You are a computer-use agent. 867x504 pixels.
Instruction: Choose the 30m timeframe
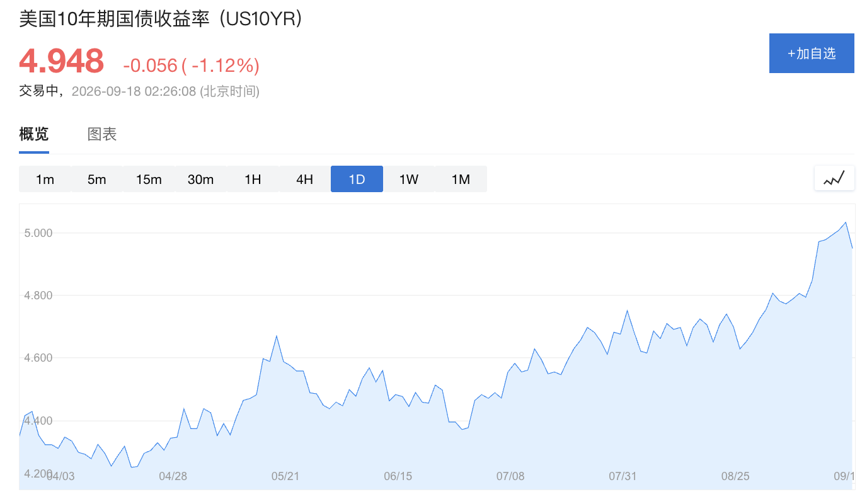pos(200,179)
